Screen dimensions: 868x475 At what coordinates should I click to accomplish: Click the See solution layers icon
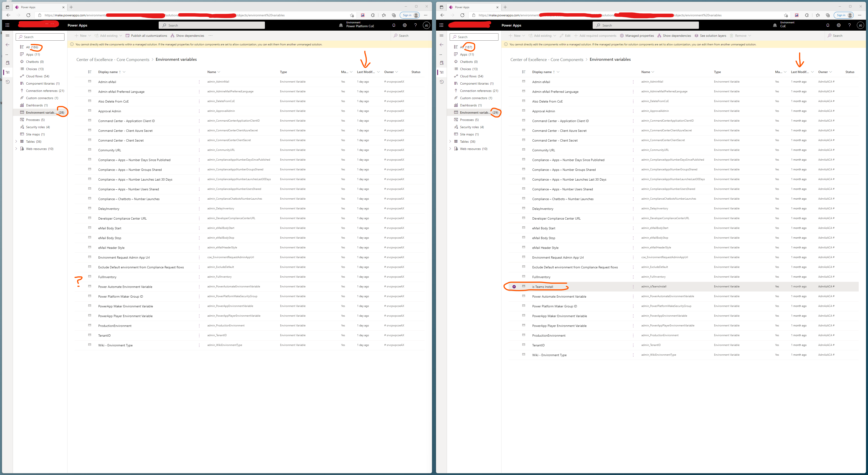tap(696, 35)
